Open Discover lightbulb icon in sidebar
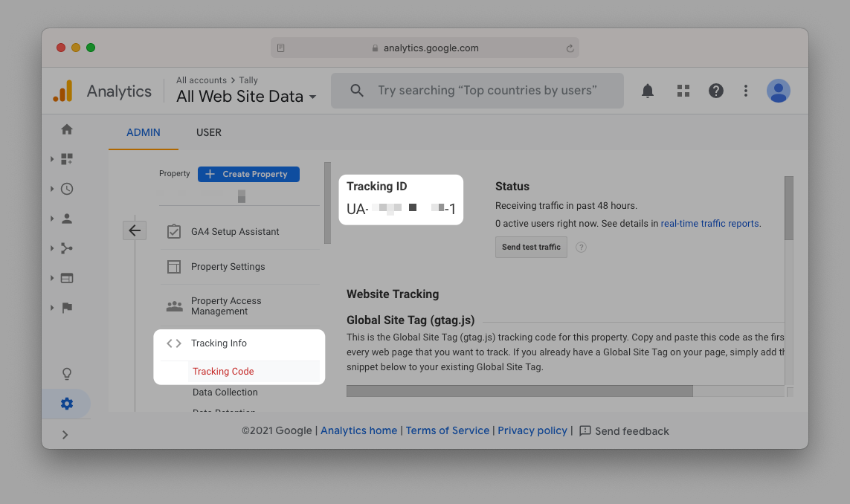The width and height of the screenshot is (850, 504). click(67, 374)
